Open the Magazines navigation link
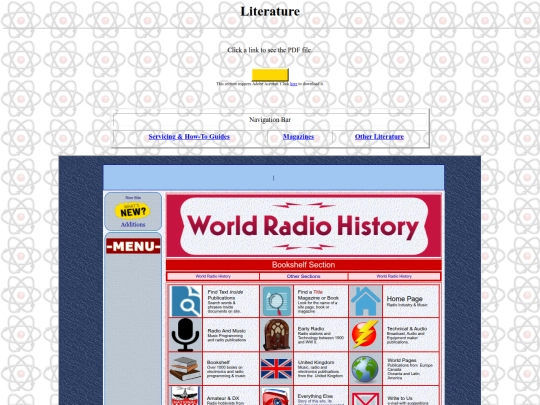 pyautogui.click(x=298, y=137)
